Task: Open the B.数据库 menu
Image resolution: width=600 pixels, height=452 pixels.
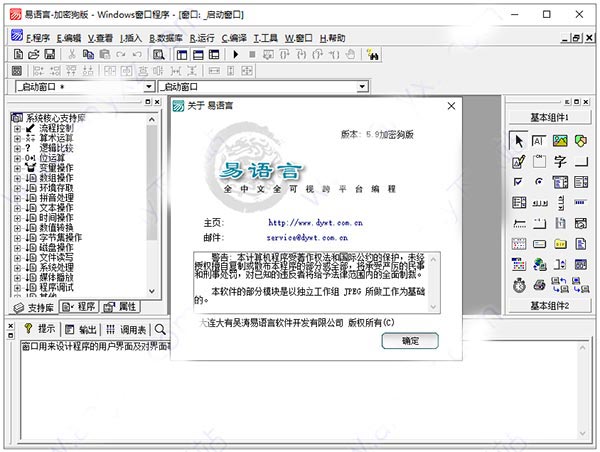Action: [x=166, y=38]
